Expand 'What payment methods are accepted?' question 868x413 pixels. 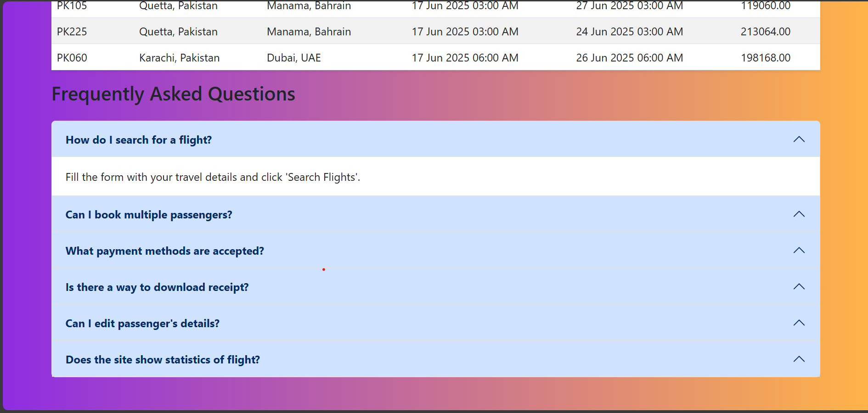[x=435, y=251]
